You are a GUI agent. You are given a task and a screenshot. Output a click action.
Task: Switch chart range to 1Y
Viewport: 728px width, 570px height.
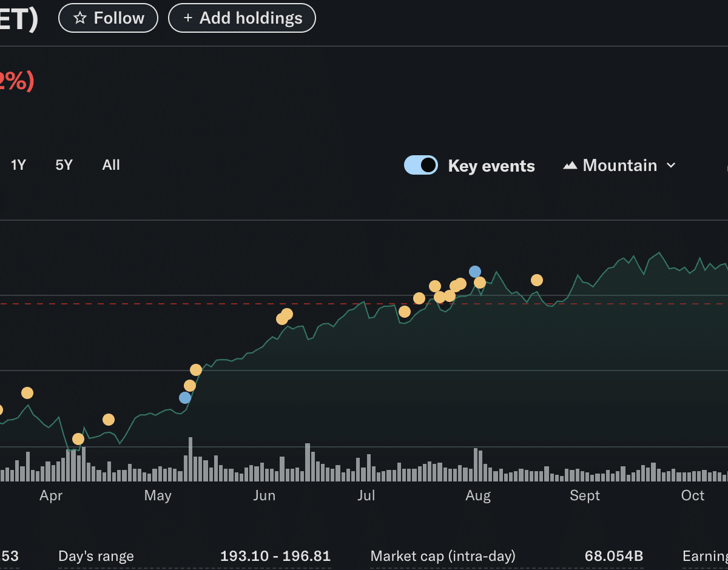18,165
